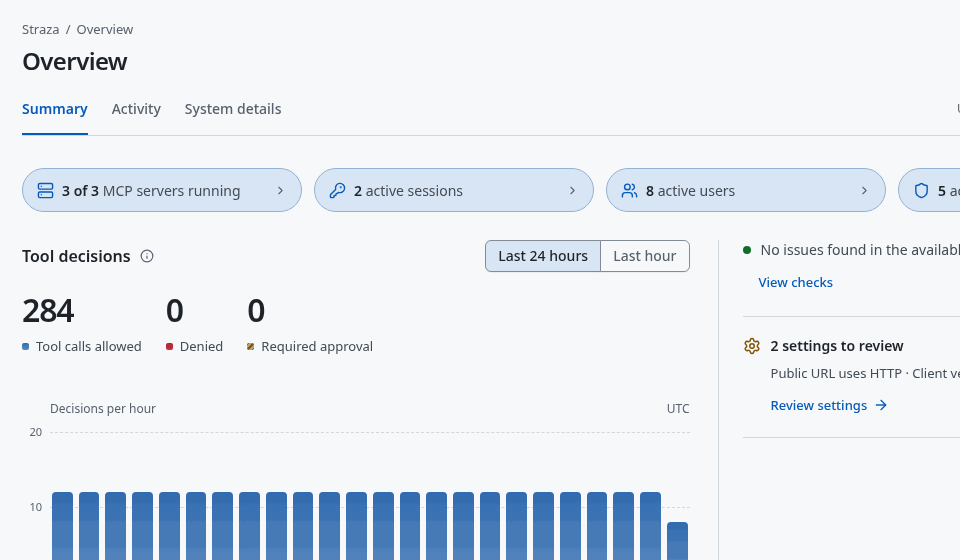The width and height of the screenshot is (960, 560).
Task: Click the shield icon in the rightmost card
Action: click(921, 190)
